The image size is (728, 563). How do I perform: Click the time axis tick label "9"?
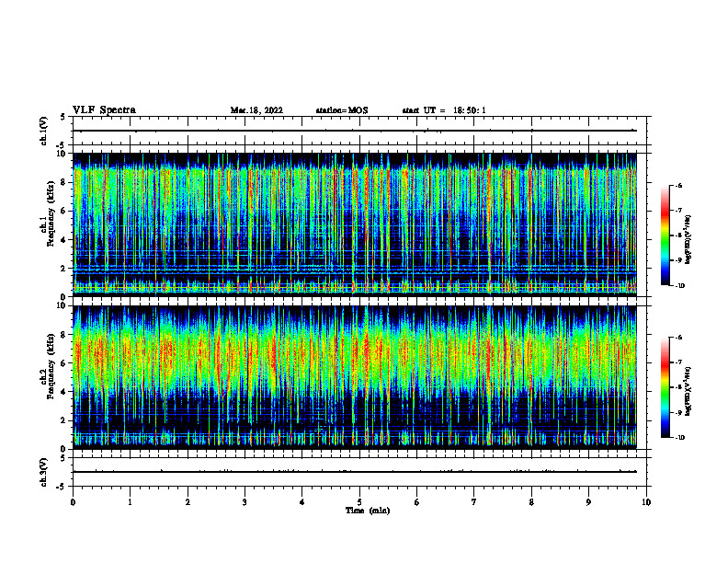pyautogui.click(x=588, y=502)
